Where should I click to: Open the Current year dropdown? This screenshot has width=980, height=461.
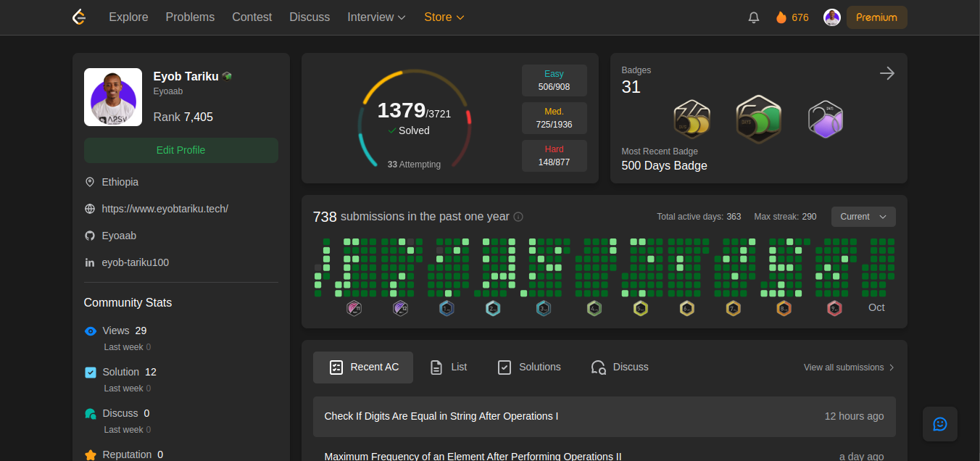(863, 217)
